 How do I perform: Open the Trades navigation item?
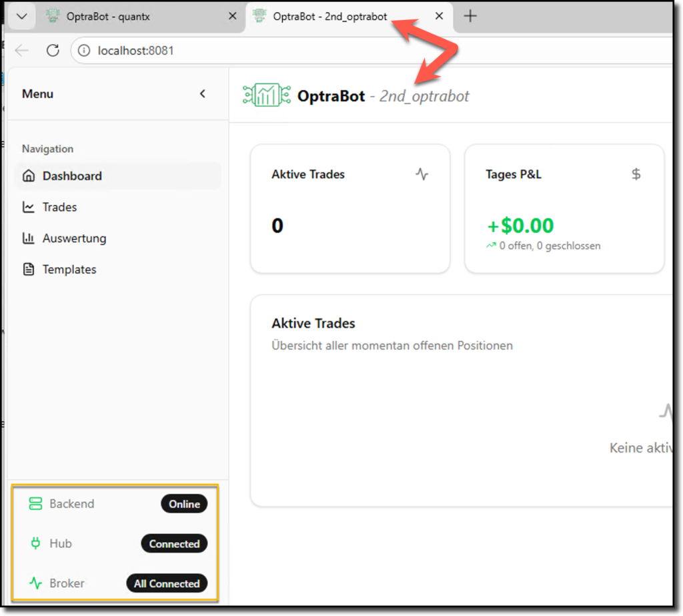pyautogui.click(x=59, y=208)
